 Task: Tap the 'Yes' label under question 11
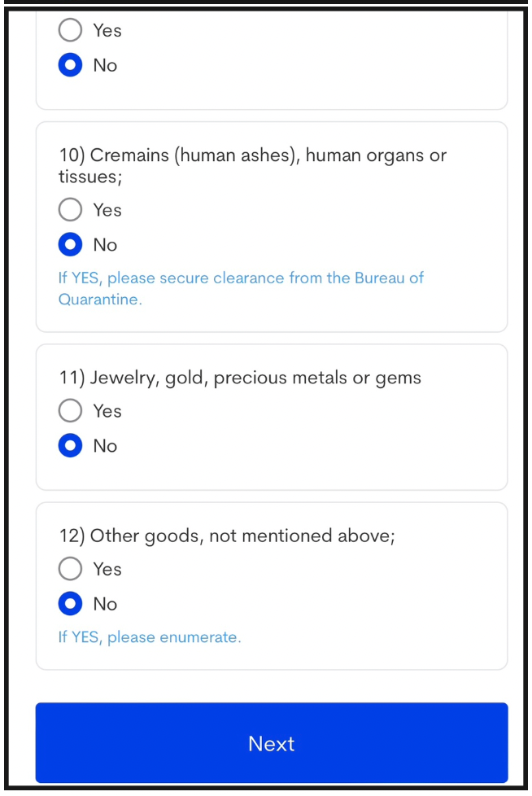click(107, 411)
